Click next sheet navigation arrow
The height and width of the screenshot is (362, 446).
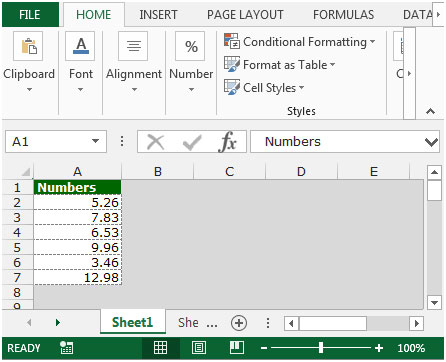coord(58,322)
